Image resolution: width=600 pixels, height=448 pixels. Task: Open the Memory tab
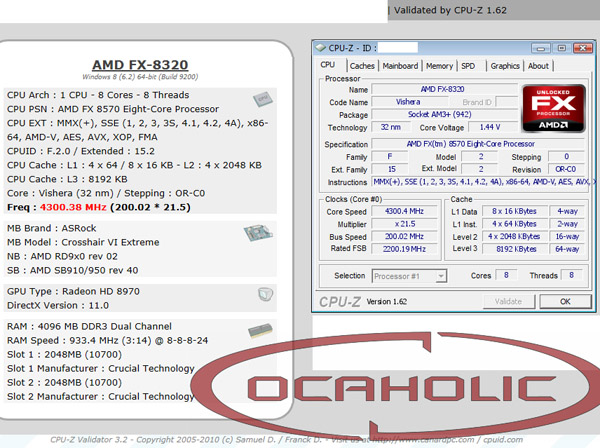(x=439, y=66)
